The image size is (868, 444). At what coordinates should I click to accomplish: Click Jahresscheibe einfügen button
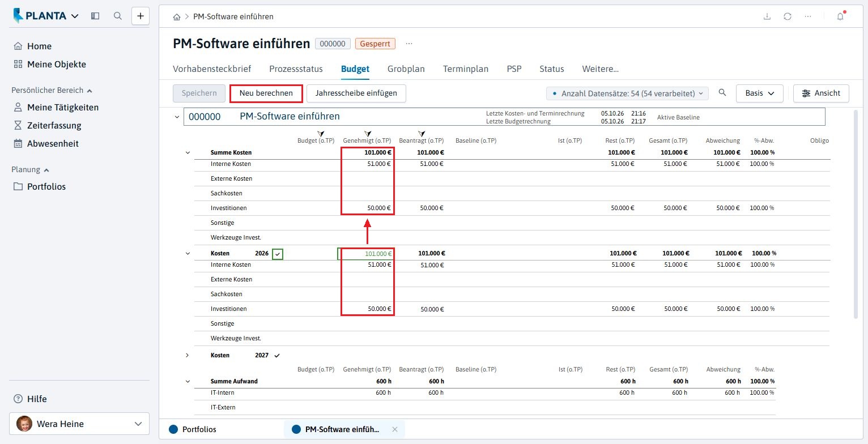point(356,93)
